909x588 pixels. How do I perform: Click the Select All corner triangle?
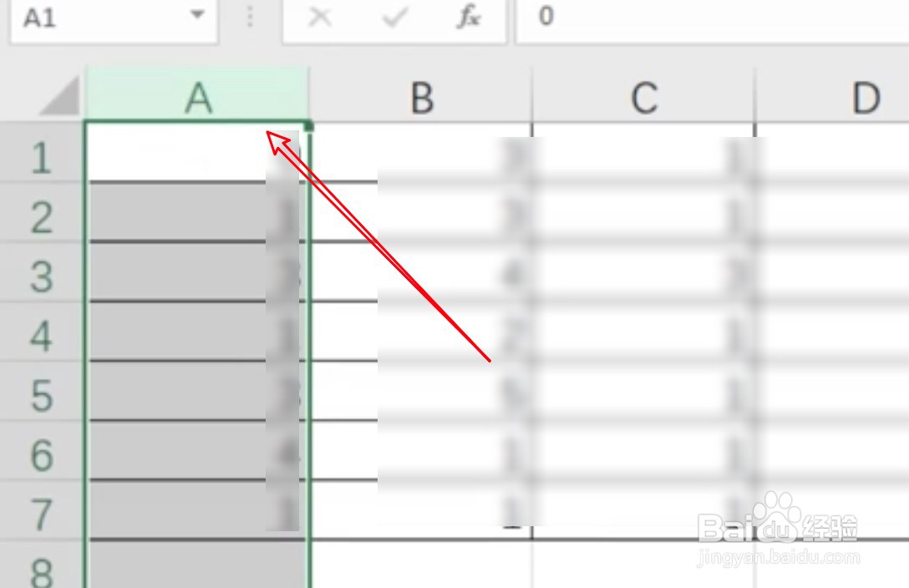tap(59, 95)
